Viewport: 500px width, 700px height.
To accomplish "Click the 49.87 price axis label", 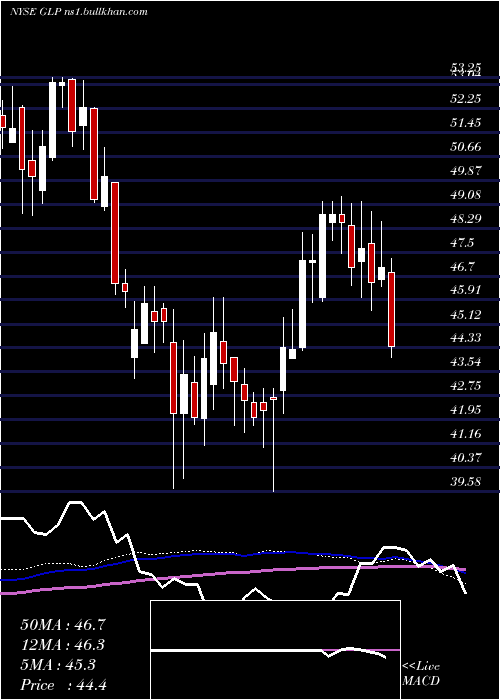I will coord(466,171).
